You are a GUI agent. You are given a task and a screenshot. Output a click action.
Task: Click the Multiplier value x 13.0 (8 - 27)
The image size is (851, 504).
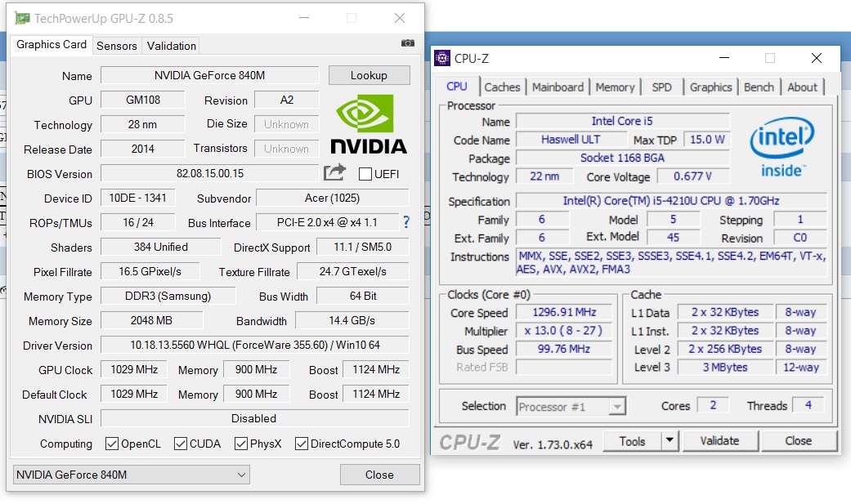pyautogui.click(x=564, y=330)
